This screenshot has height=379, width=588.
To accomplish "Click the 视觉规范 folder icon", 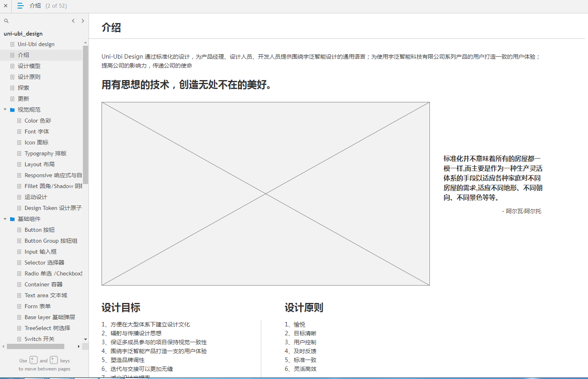I will pos(13,110).
